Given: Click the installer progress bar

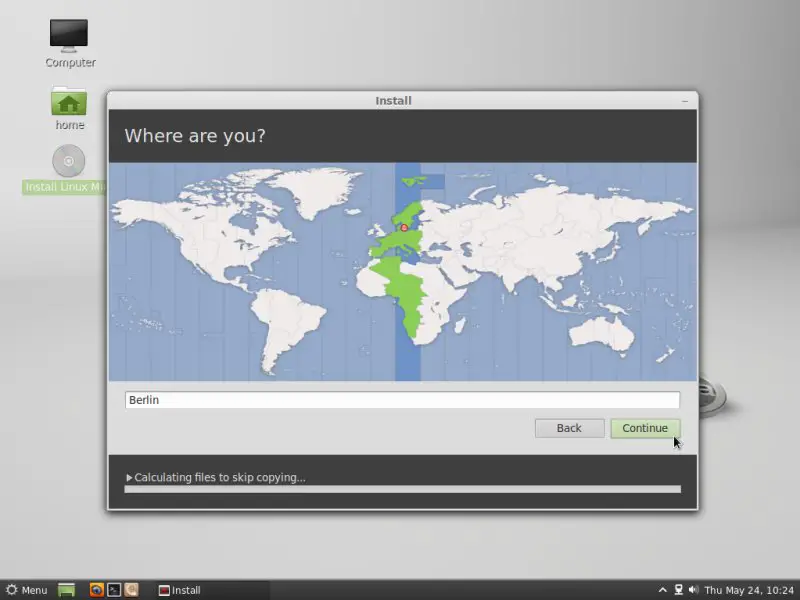Looking at the screenshot, I should [x=402, y=489].
